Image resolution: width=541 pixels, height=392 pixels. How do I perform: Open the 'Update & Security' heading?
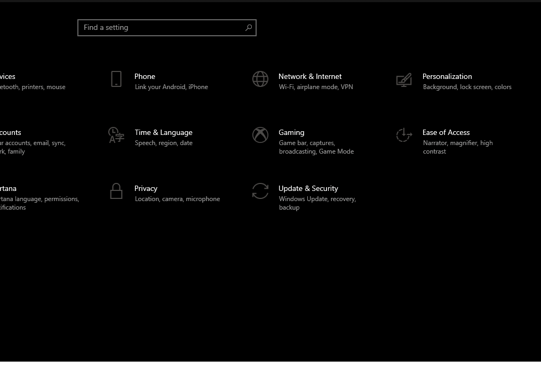[308, 188]
